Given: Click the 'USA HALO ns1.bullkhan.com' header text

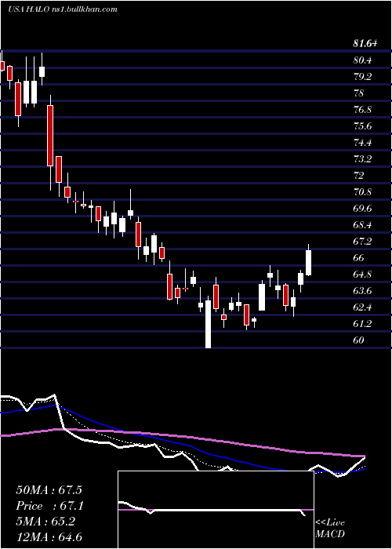Looking at the screenshot, I should pyautogui.click(x=62, y=9).
